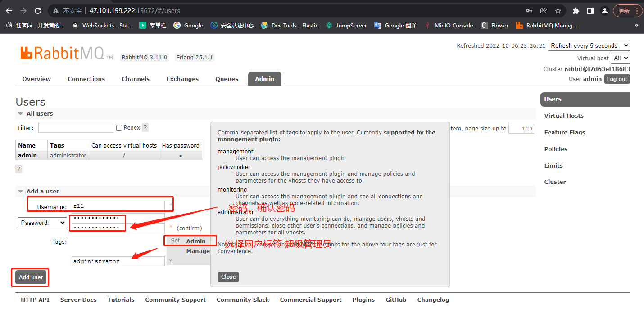Open help icon beside the Tags field
The width and height of the screenshot is (644, 331).
170,261
